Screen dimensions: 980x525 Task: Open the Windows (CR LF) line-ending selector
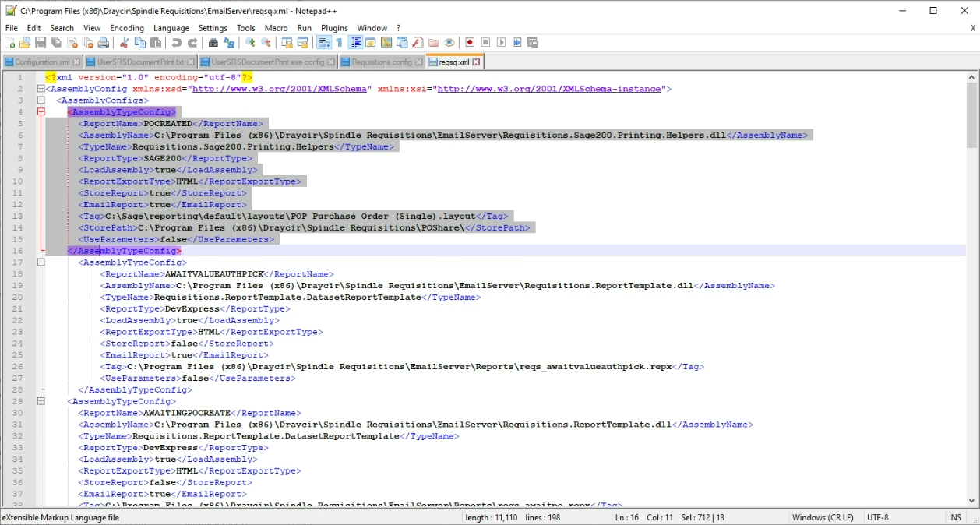[823, 518]
